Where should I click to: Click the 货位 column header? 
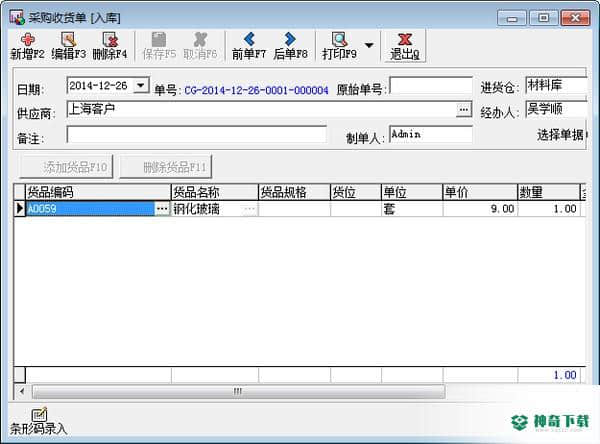[356, 192]
